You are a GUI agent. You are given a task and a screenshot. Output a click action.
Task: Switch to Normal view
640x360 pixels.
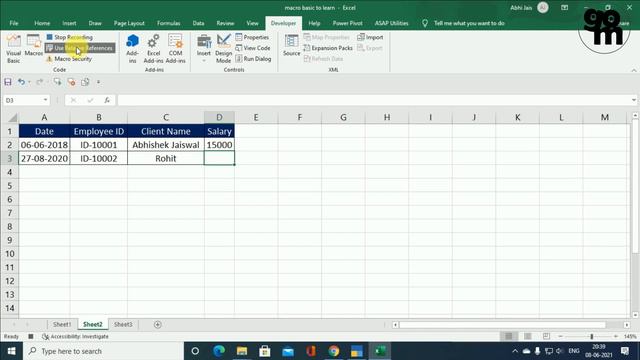[509, 336]
